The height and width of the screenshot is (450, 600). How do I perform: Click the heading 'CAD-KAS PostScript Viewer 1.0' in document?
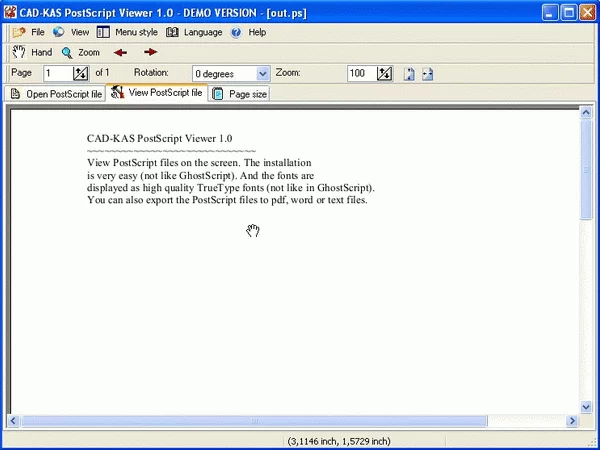coord(160,139)
